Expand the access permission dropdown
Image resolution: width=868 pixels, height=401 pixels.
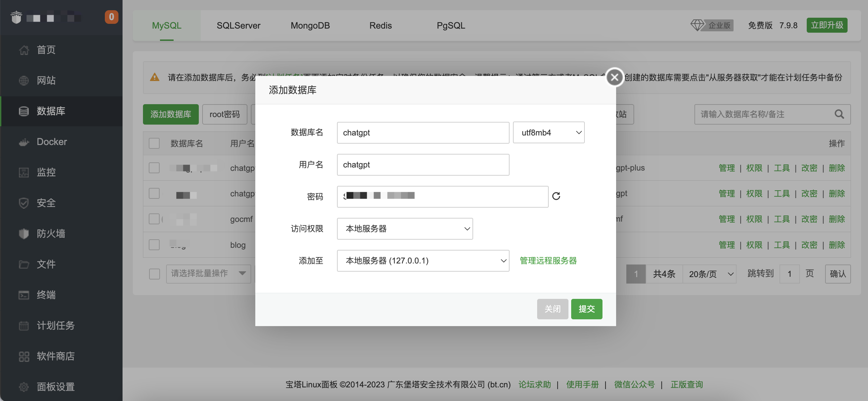pos(405,229)
